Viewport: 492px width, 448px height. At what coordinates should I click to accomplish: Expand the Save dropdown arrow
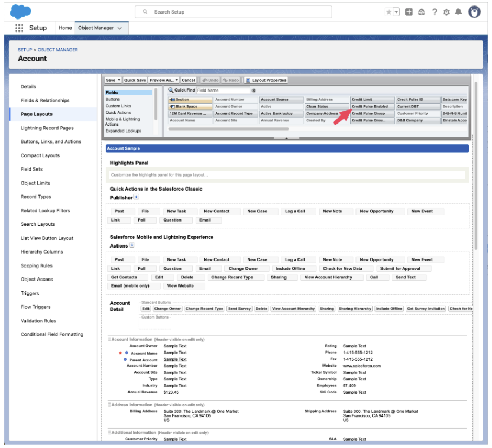coord(119,80)
